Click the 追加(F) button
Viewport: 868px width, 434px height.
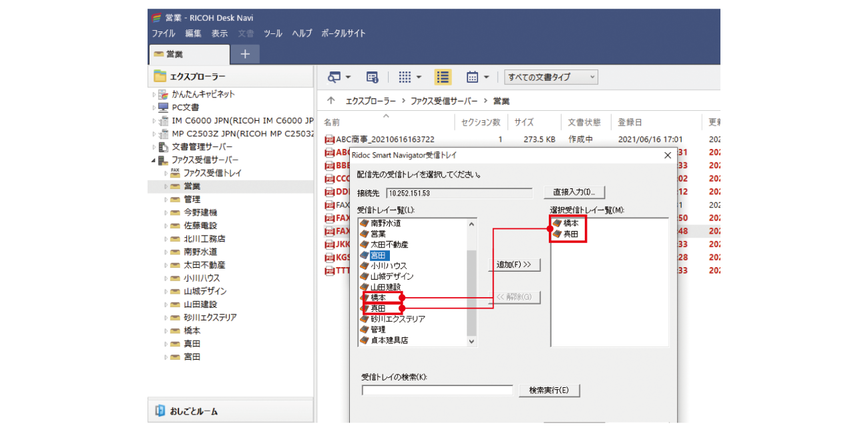pyautogui.click(x=514, y=265)
